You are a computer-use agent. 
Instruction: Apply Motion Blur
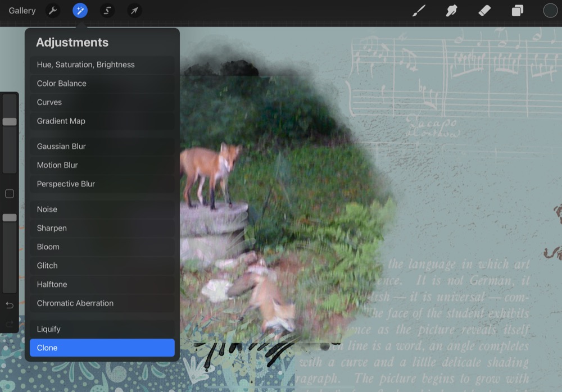(102, 165)
